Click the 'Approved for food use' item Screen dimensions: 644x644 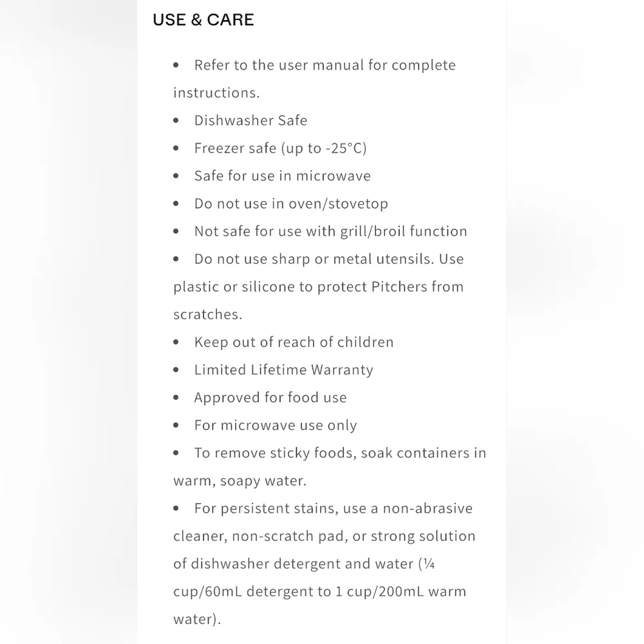[270, 397]
